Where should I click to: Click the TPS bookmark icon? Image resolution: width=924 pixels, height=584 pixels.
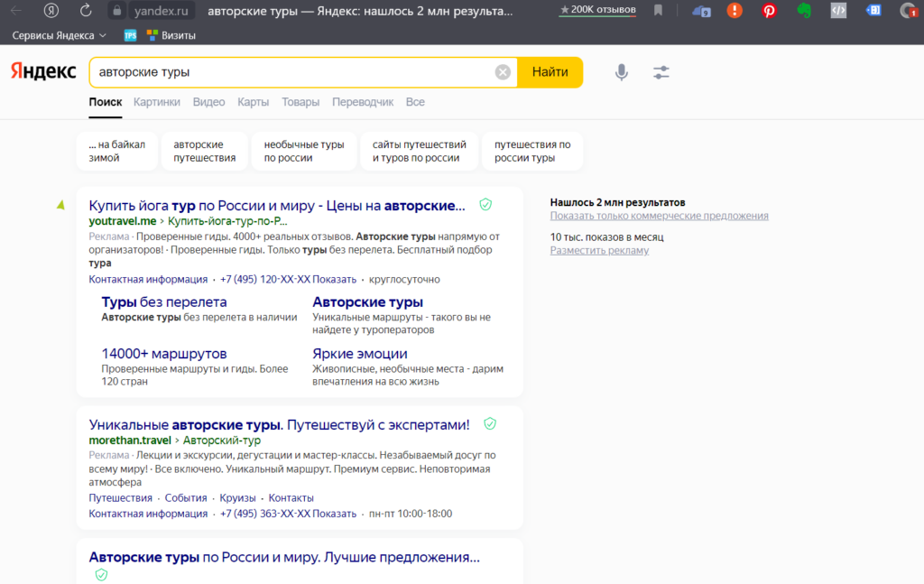click(130, 35)
